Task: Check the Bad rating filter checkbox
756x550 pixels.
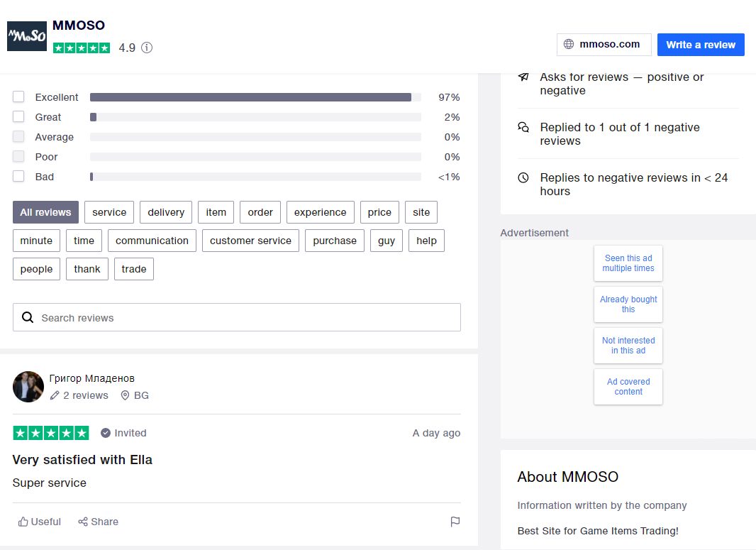Action: click(x=18, y=176)
